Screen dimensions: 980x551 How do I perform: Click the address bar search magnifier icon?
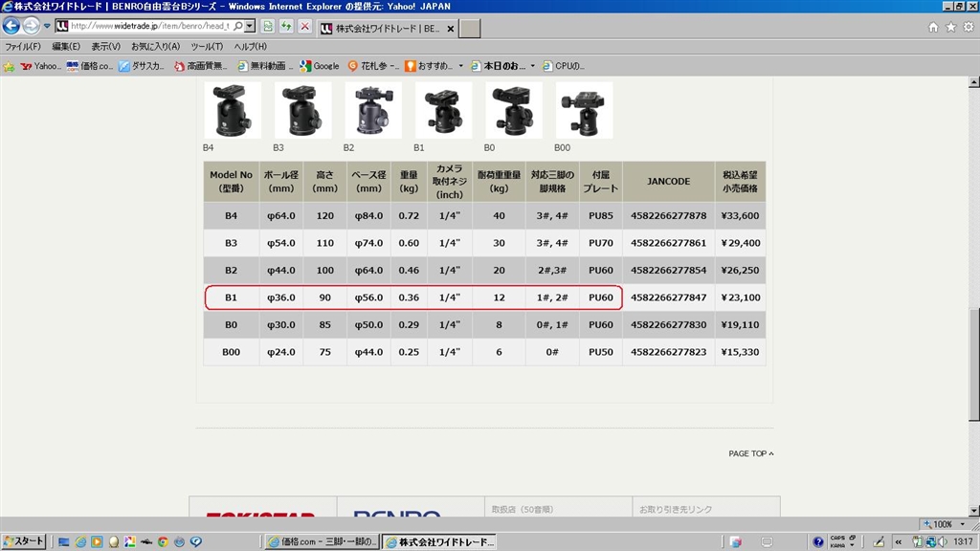pos(238,26)
